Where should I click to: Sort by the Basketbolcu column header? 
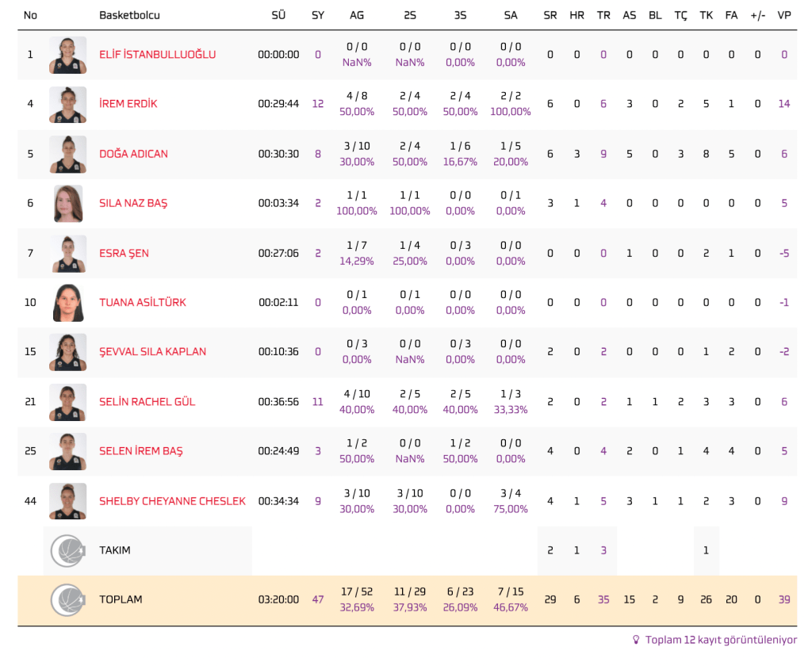[129, 15]
